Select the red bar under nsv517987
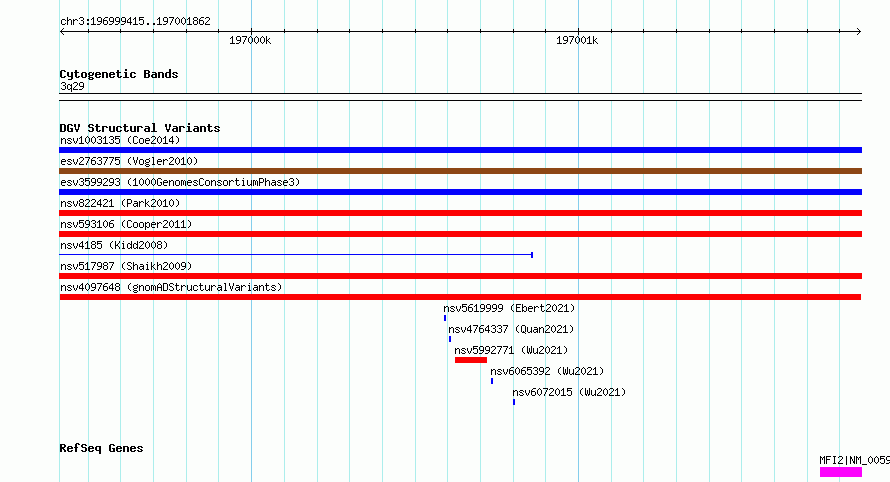 click(460, 276)
